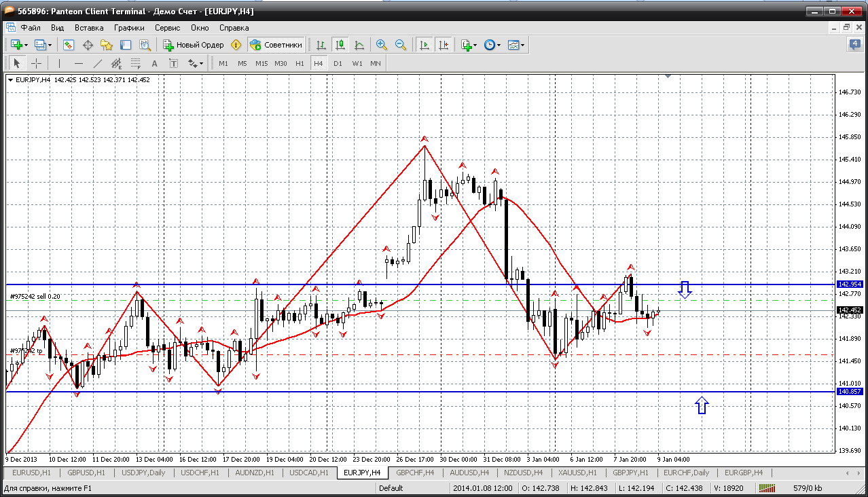The width and height of the screenshot is (868, 497).
Task: Select the Fibonacci retracement tool
Action: tap(136, 63)
